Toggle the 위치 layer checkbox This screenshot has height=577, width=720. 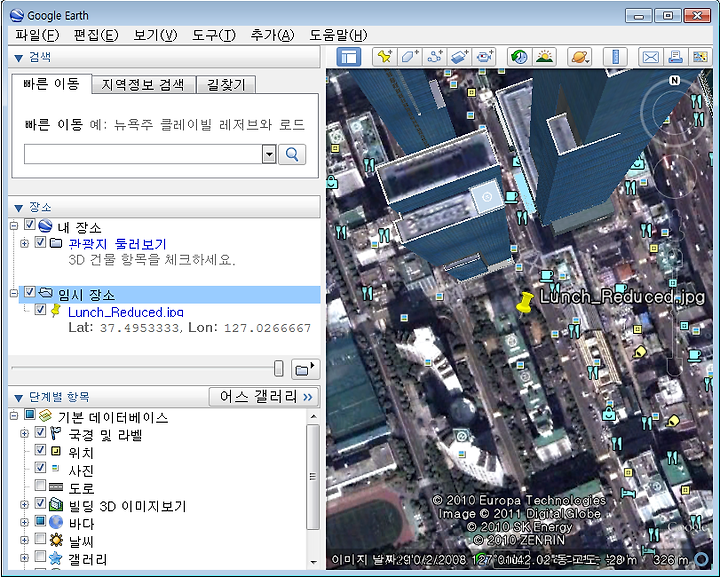click(40, 450)
